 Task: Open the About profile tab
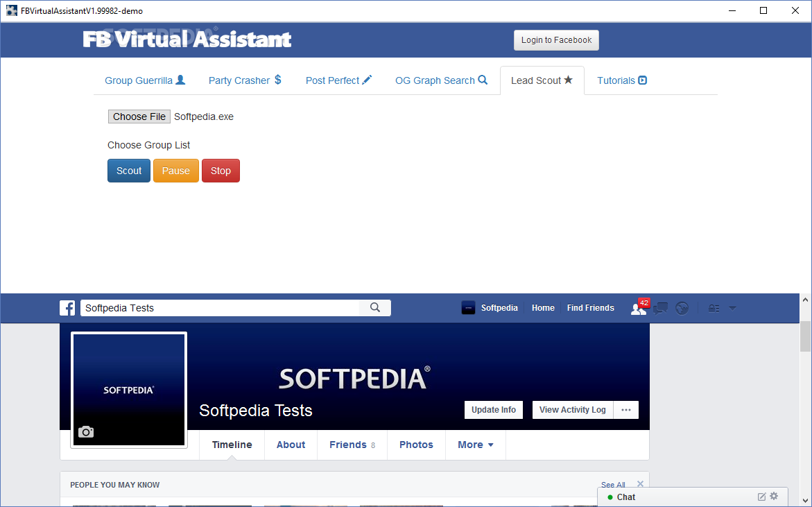pyautogui.click(x=291, y=445)
